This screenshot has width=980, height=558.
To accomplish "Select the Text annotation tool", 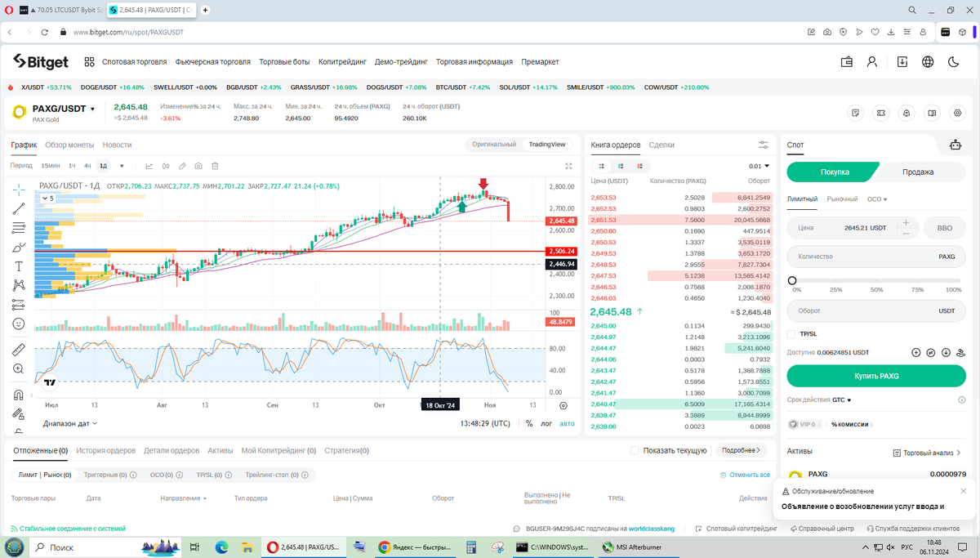I will [19, 266].
